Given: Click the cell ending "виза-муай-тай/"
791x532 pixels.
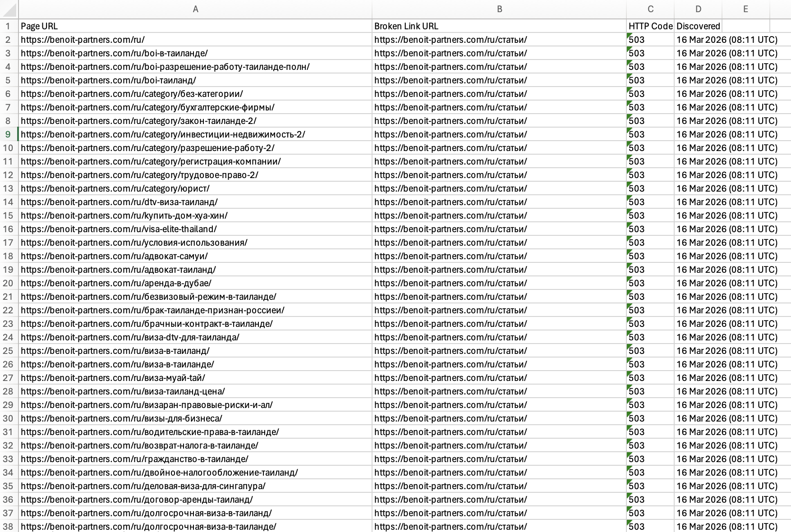Looking at the screenshot, I should click(195, 378).
